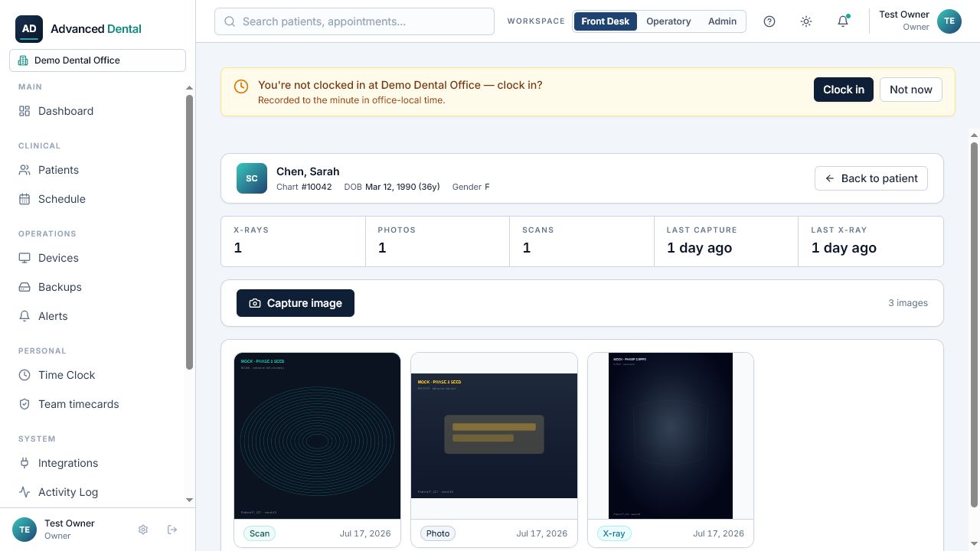The height and width of the screenshot is (551, 980).
Task: Open the Scan image thumbnail
Action: pyautogui.click(x=317, y=435)
